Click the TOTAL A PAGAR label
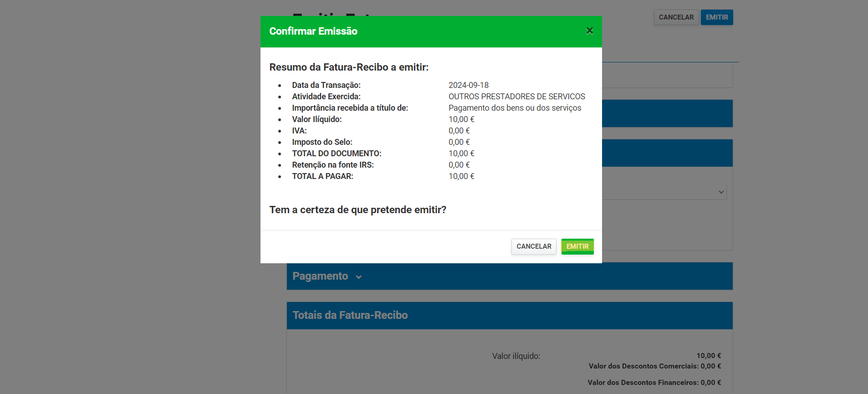 click(x=322, y=176)
